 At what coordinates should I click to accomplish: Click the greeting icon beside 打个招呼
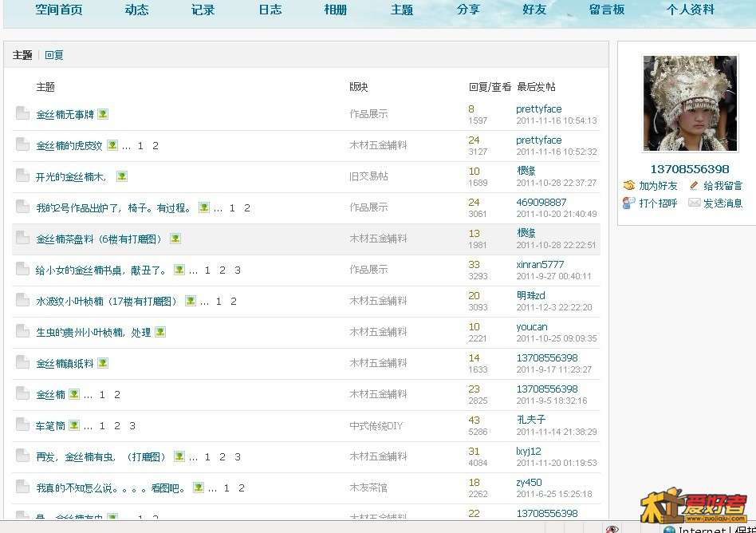628,203
